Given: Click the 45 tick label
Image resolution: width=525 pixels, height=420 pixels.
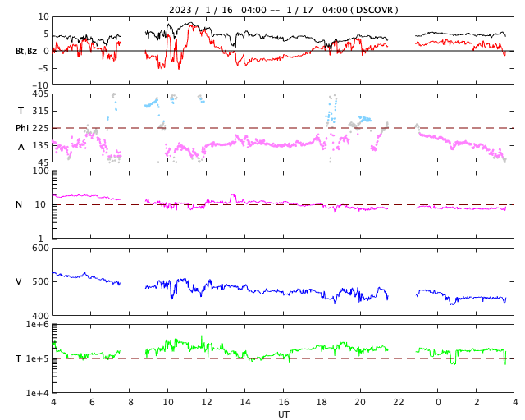Looking at the screenshot, I should tap(43, 162).
